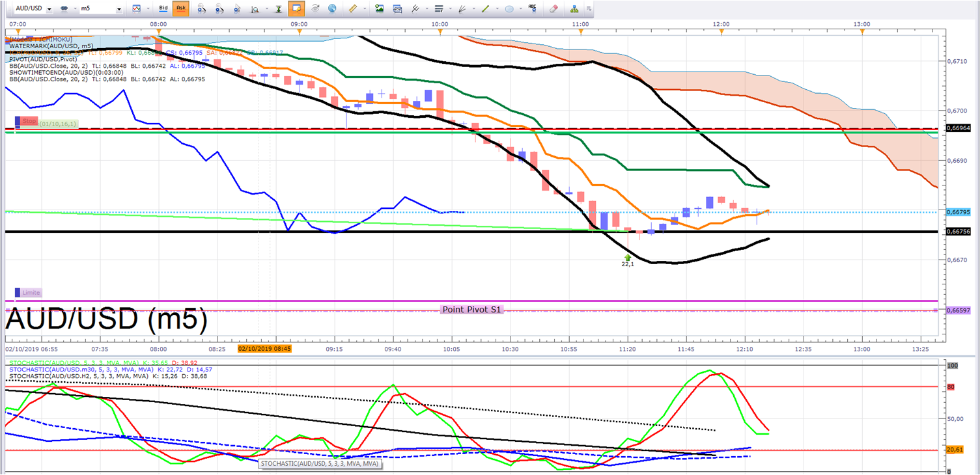Click the WATERMARK(AUD/USD, m5) indicator label
Image resolution: width=980 pixels, height=475 pixels.
point(51,46)
